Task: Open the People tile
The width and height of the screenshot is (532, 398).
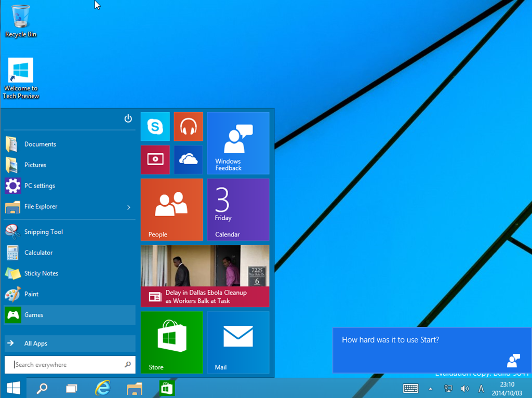Action: 171,210
